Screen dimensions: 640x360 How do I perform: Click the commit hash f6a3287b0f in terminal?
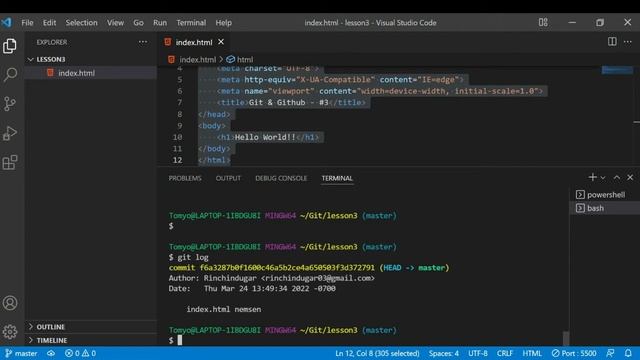(287, 268)
